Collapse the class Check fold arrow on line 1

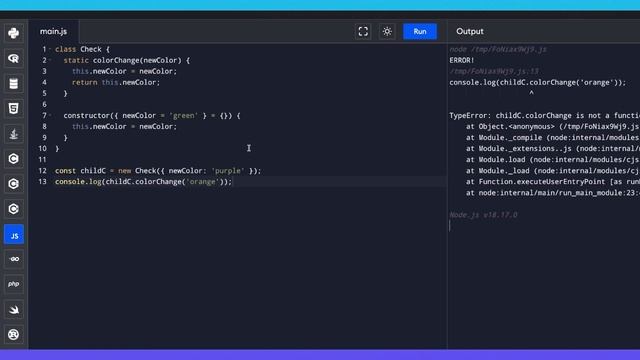50,49
